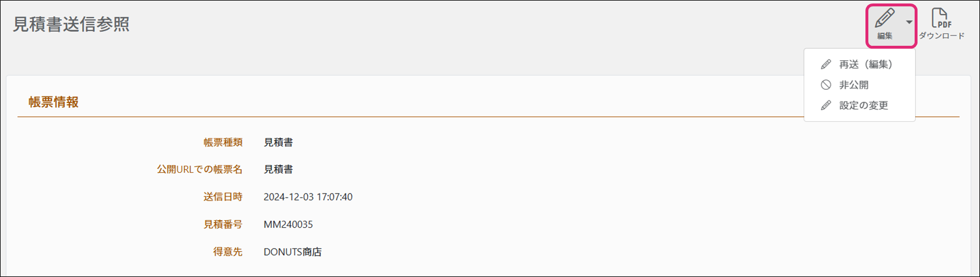Choose 非公開 in the dropdown menu
Screen dimensions: 980x277
pyautogui.click(x=854, y=85)
